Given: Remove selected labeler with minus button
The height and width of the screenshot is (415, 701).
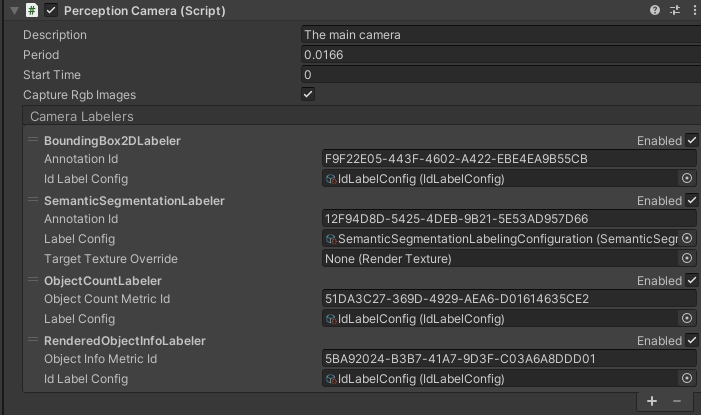Looking at the screenshot, I should click(x=677, y=401).
